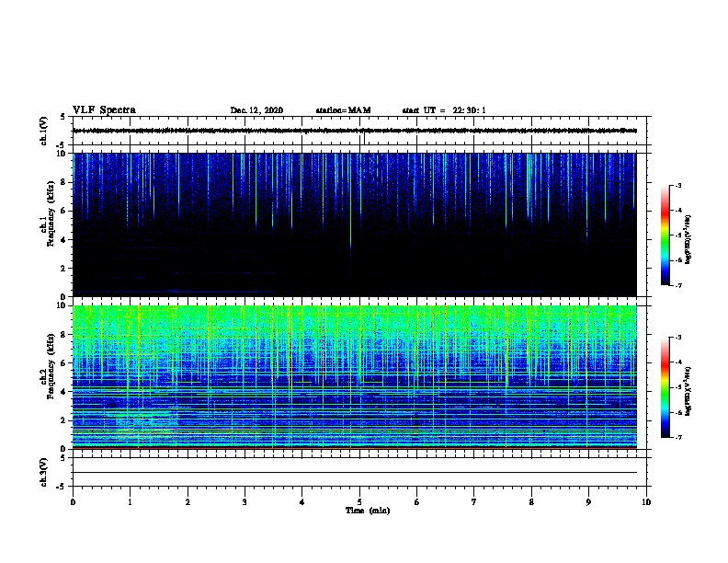Click the ch.2 colorbar "log(PSD)" label
The width and height of the screenshot is (728, 563).
pos(688,391)
